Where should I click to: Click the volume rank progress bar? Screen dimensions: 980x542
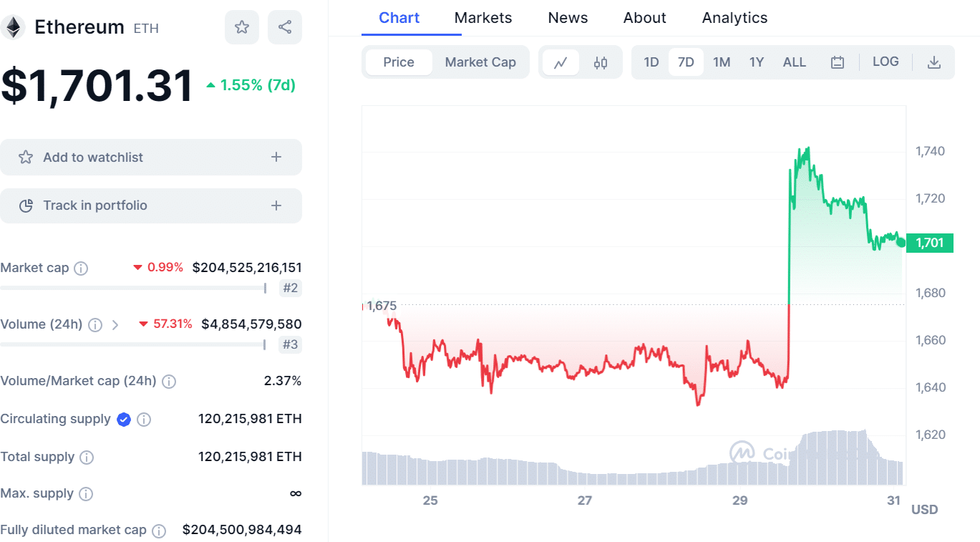pyautogui.click(x=133, y=344)
